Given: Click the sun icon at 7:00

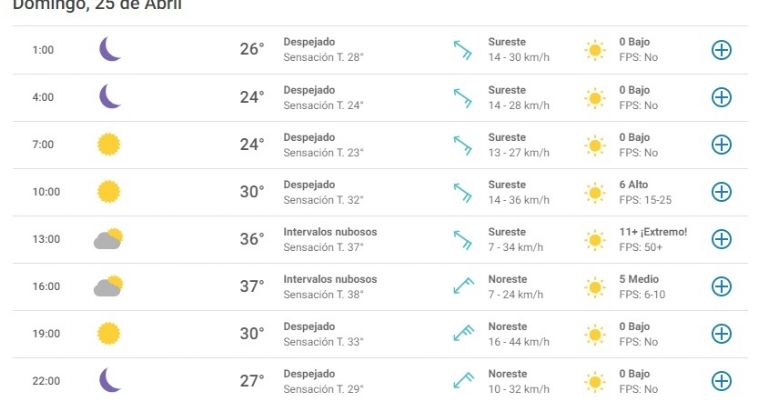Looking at the screenshot, I should pyautogui.click(x=109, y=144).
